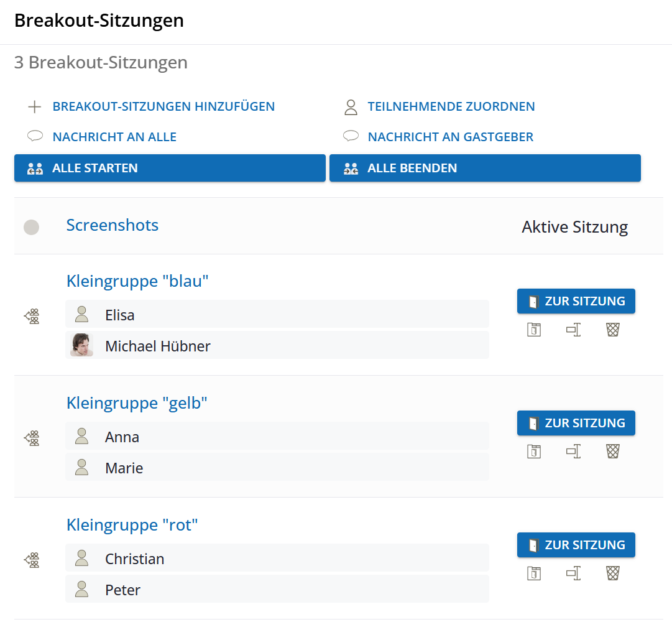Delete Kleingruppe "blau" with trash icon
Screen dimensions: 672x622
tap(613, 330)
